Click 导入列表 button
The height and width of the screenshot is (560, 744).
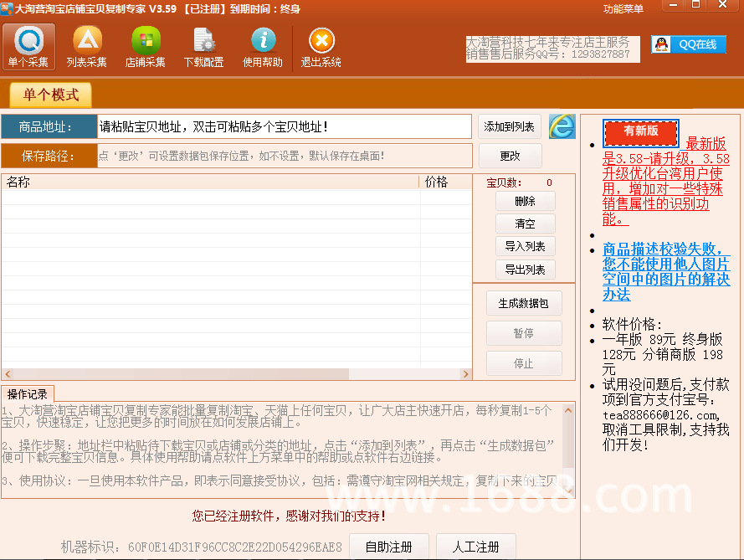point(526,246)
